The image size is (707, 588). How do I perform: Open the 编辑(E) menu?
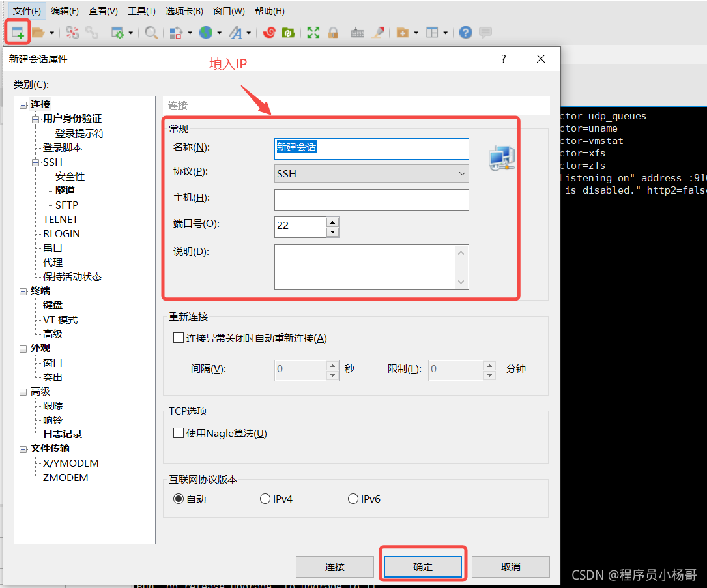coord(65,11)
